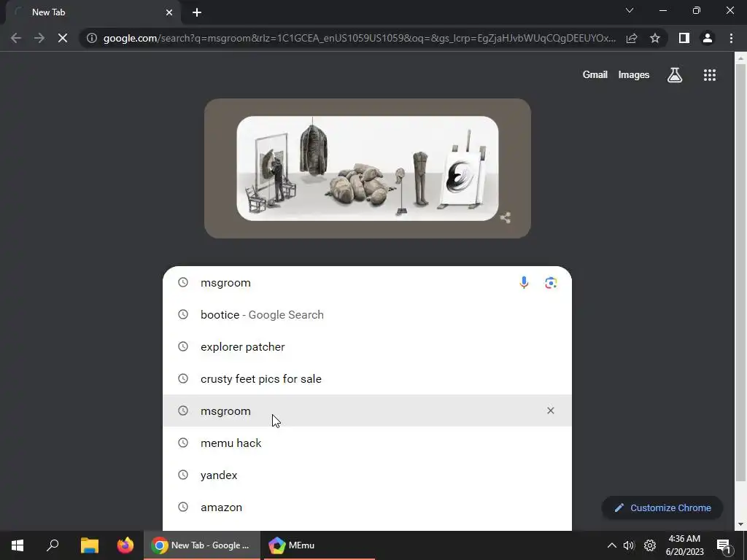The image size is (747, 560).
Task: Click the address bar URL
Action: pyautogui.click(x=360, y=38)
